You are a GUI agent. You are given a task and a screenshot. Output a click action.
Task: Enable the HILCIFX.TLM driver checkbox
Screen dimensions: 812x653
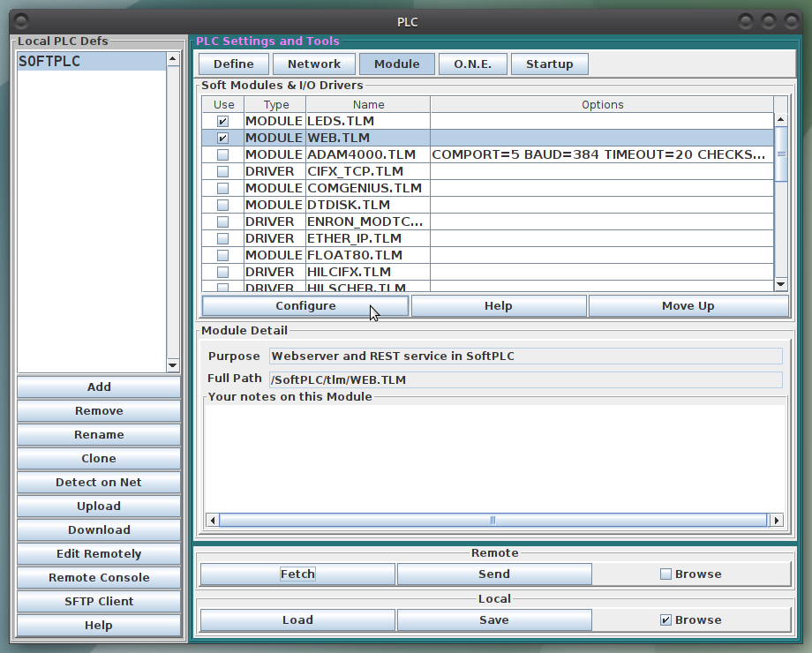(222, 273)
